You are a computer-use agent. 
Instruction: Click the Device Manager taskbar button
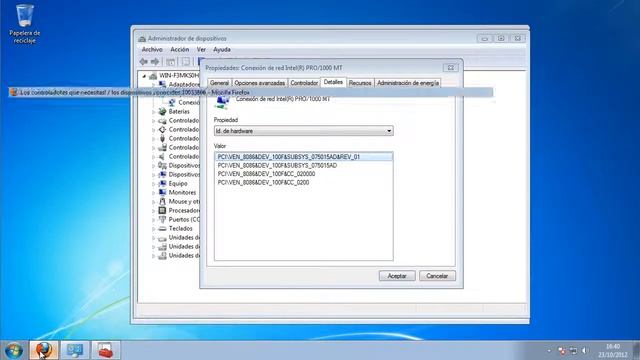coord(75,350)
